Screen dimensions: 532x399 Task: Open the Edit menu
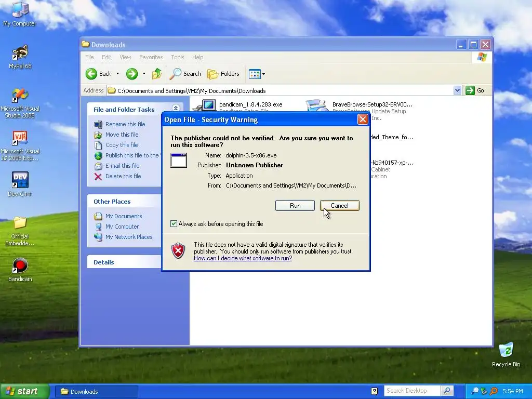(107, 57)
